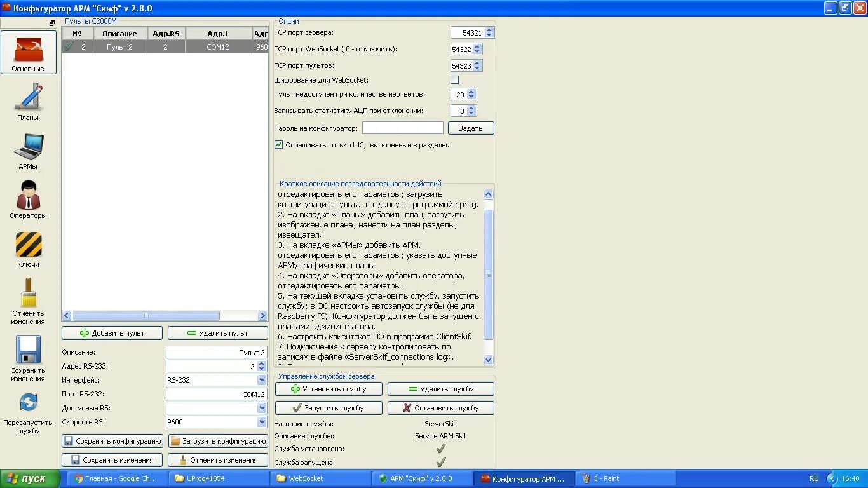Click Google Chrome taskbar item

117,478
